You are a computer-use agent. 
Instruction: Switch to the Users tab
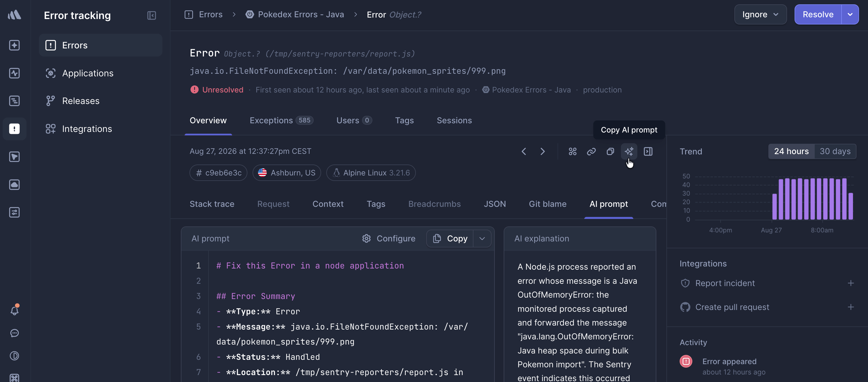354,120
